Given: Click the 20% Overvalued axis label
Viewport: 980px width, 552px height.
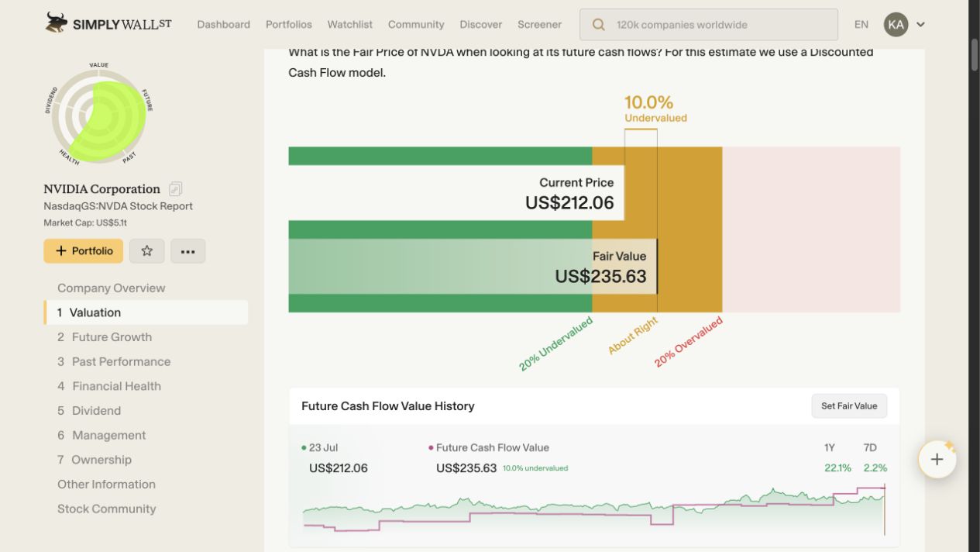Looking at the screenshot, I should pyautogui.click(x=689, y=342).
